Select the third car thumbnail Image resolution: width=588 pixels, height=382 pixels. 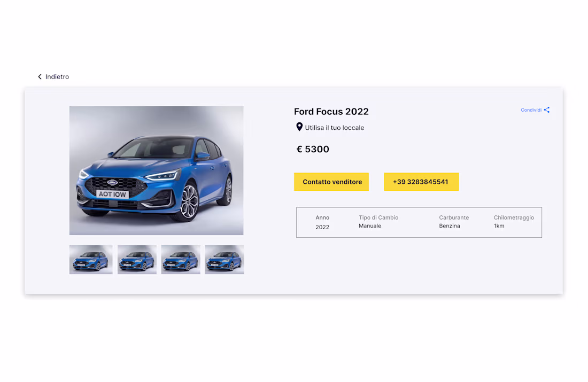(181, 260)
